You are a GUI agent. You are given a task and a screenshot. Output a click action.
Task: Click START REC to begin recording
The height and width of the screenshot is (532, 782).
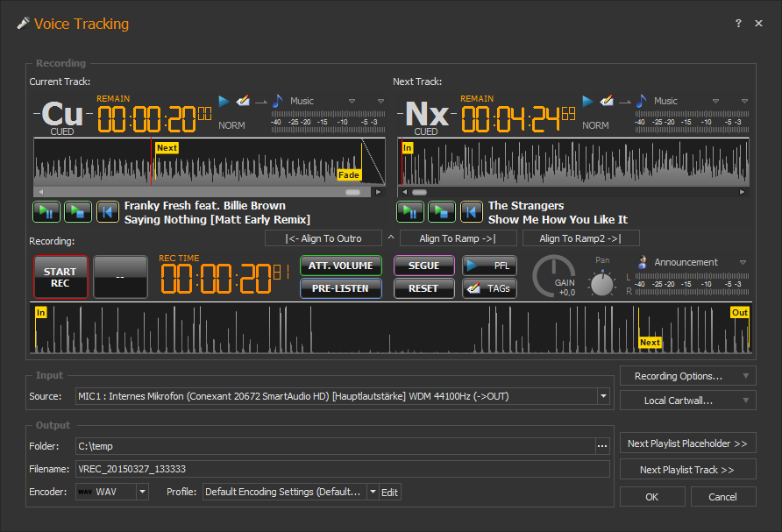(x=60, y=277)
